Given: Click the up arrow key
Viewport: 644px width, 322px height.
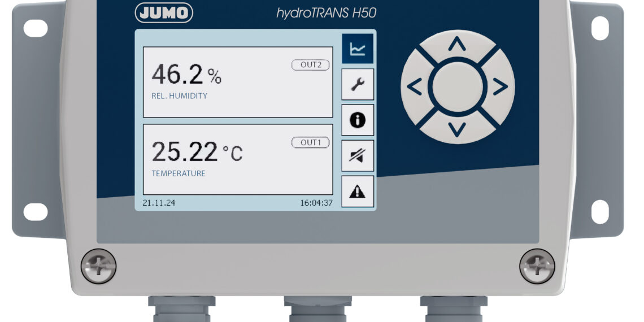Looking at the screenshot, I should click(x=456, y=45).
